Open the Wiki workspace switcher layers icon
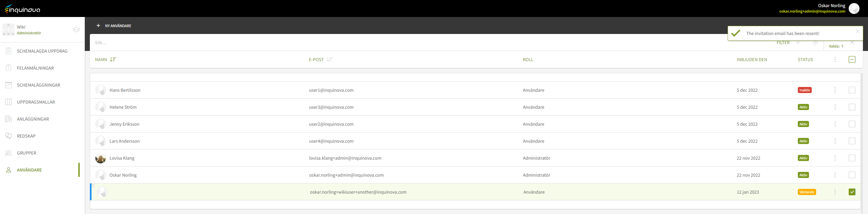Viewport: 868px width, 214px height. coord(76,30)
